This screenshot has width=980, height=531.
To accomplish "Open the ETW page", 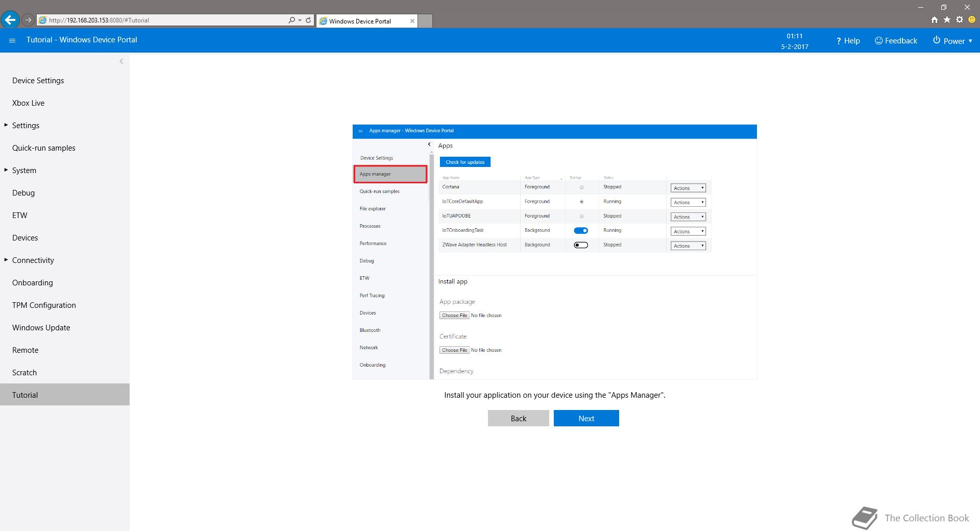I will pos(65,215).
